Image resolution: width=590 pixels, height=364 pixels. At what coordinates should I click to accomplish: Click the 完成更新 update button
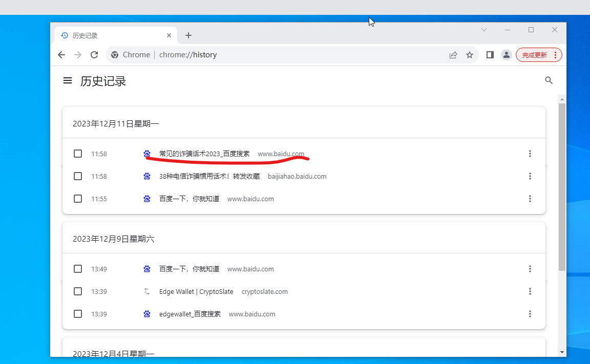click(x=538, y=55)
